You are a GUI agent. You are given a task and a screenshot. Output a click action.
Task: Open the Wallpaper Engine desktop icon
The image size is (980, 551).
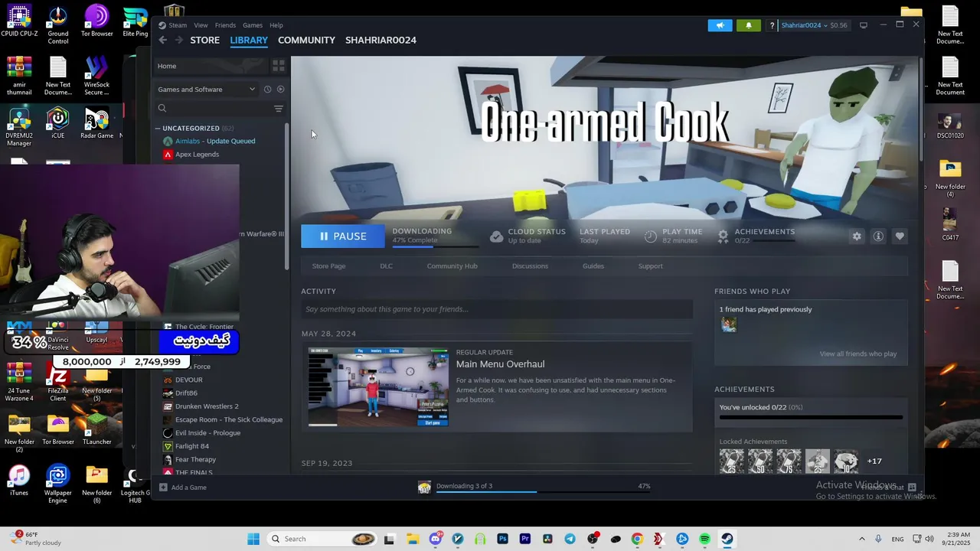pyautogui.click(x=57, y=484)
